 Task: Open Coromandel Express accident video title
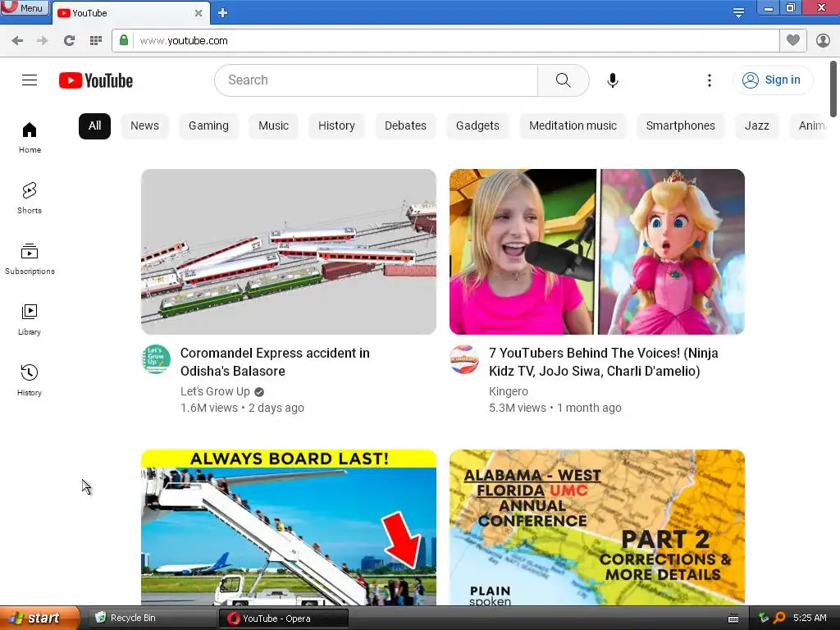click(x=275, y=362)
